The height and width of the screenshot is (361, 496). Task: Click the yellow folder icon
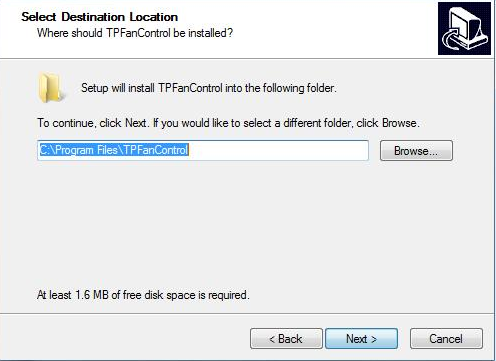pos(50,87)
